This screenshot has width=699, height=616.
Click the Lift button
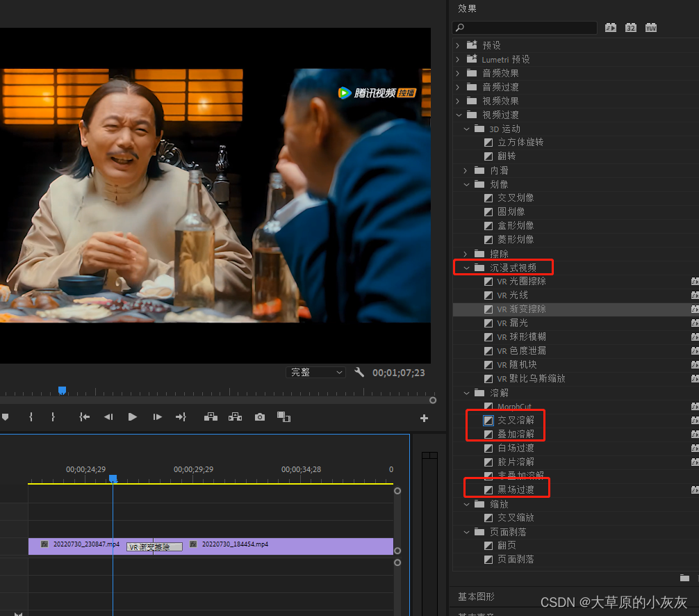(211, 417)
